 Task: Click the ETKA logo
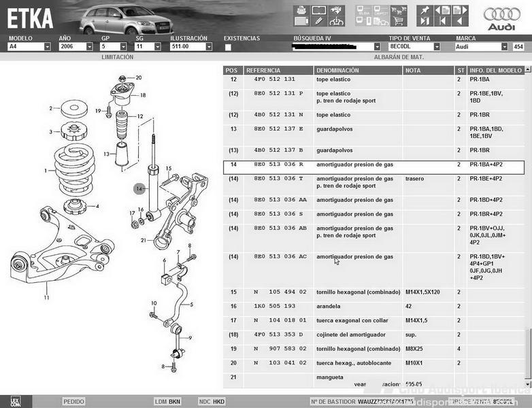pos(30,18)
